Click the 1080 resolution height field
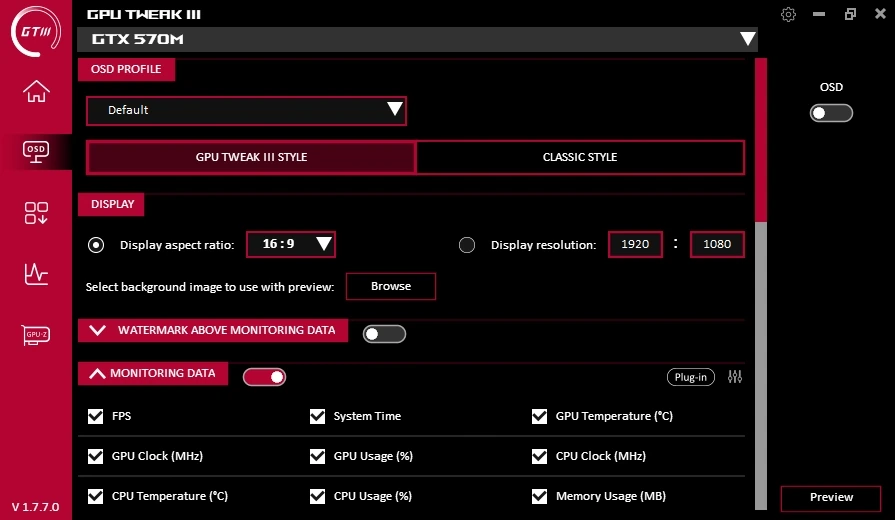 717,244
